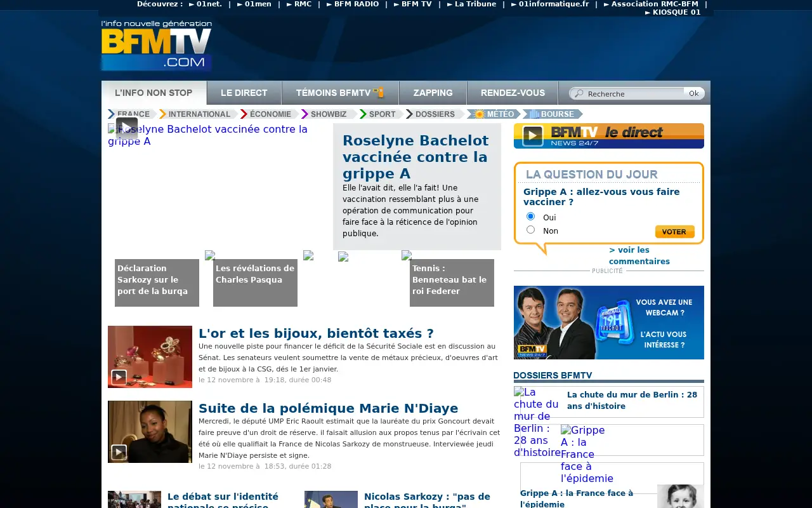Click play icon on BFMTV le direct banner
The image size is (812, 508).
pyautogui.click(x=532, y=136)
